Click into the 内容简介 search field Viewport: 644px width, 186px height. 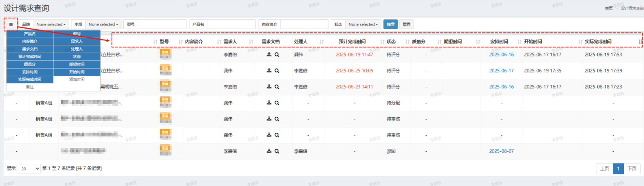click(x=304, y=24)
